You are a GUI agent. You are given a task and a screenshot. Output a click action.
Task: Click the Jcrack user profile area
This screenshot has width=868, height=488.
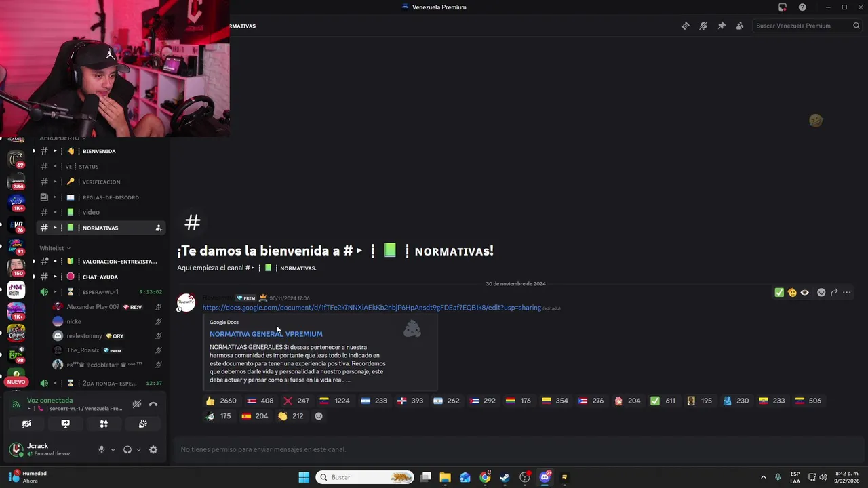pos(49,449)
